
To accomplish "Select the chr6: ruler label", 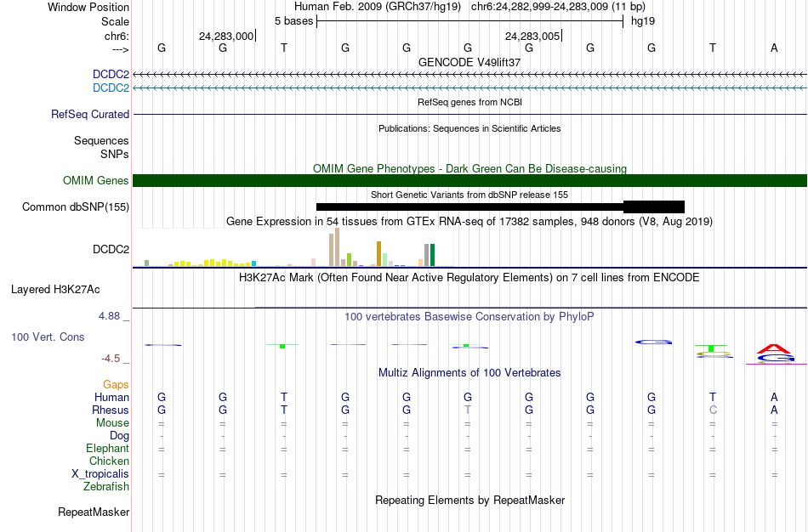I will [x=117, y=36].
